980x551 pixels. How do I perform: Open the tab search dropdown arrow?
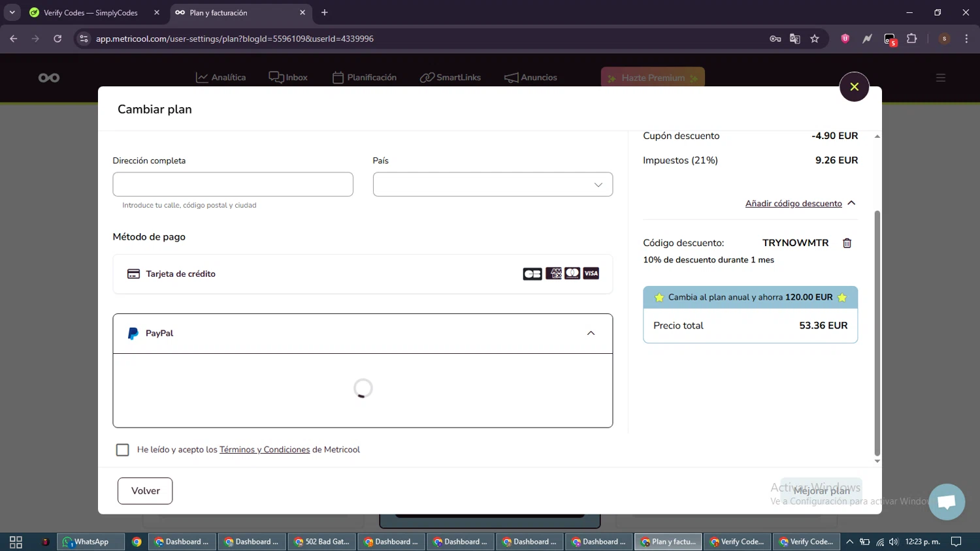pyautogui.click(x=12, y=12)
